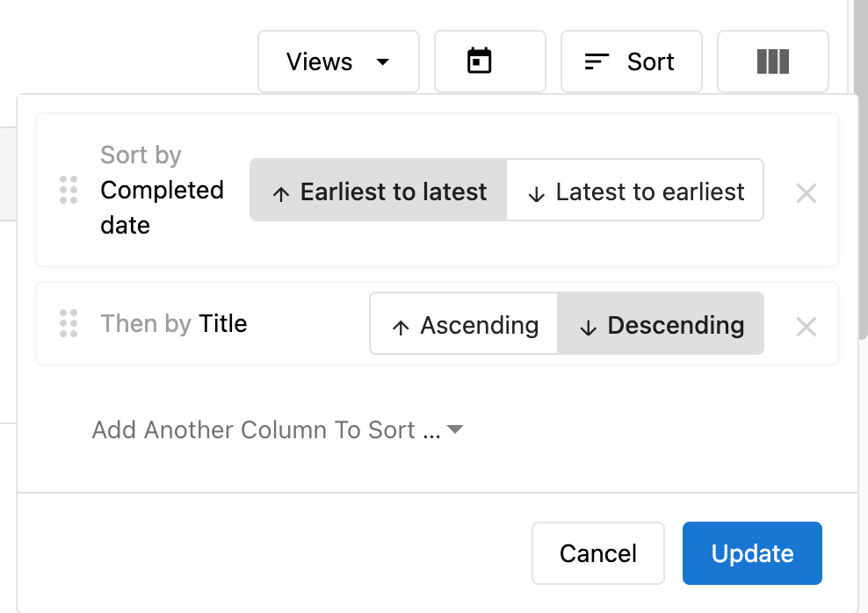Cancel the sort changes

click(x=598, y=553)
